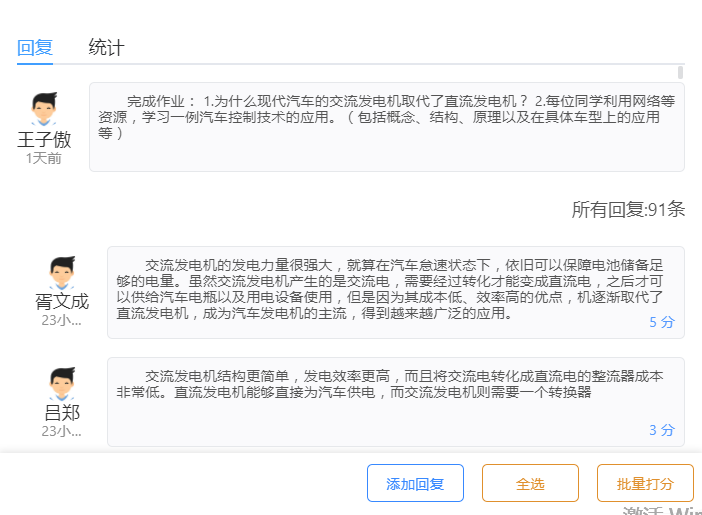This screenshot has width=702, height=515.
Task: Click the 全选 button
Action: tap(530, 484)
